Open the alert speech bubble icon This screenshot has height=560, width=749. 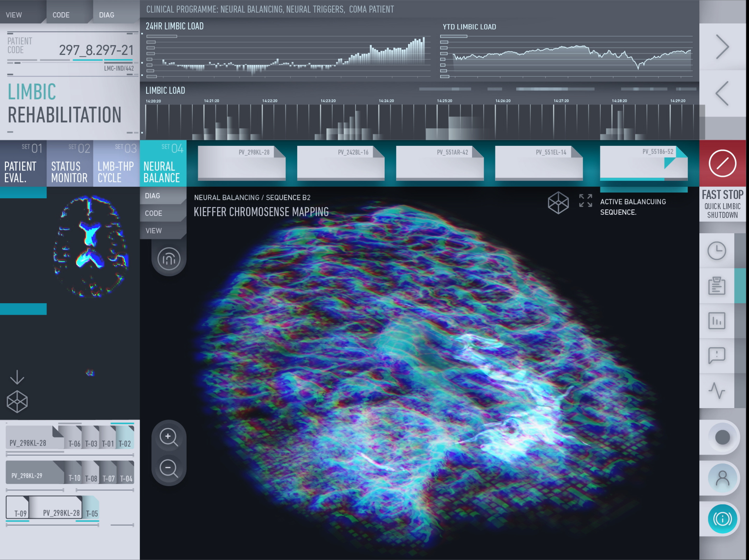pyautogui.click(x=716, y=356)
